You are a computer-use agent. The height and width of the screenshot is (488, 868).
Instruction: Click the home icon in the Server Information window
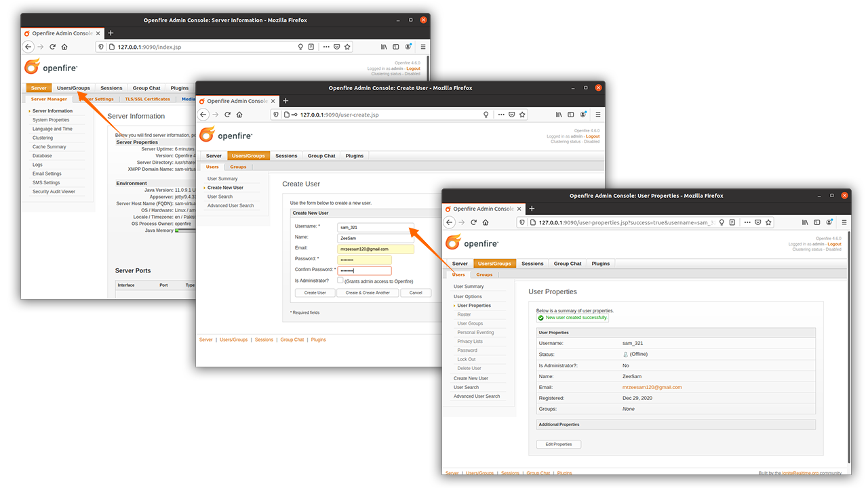point(64,47)
